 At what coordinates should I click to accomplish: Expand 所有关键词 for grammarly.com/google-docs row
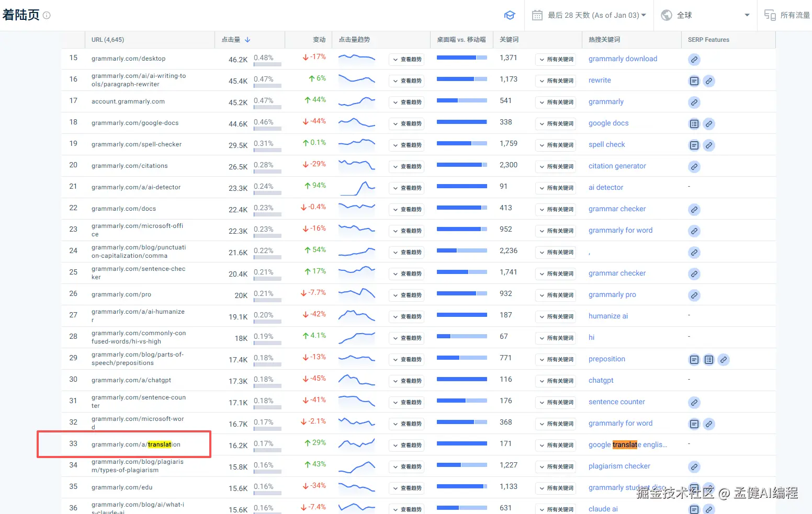[x=556, y=124]
